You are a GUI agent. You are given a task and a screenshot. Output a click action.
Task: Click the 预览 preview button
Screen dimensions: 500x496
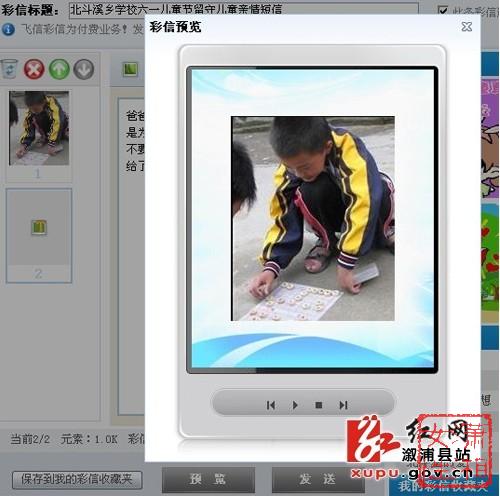208,479
